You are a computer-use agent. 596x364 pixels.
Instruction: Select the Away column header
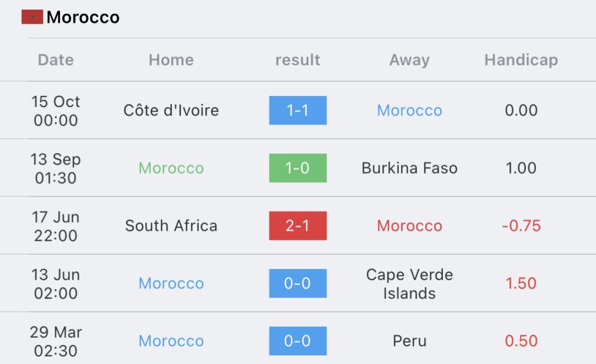[409, 60]
